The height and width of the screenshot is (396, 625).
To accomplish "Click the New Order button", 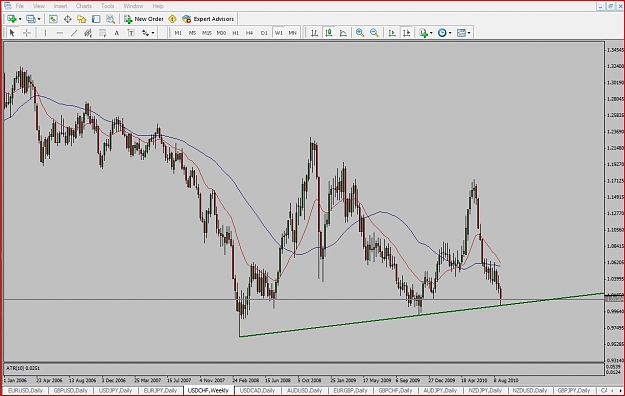I will (144, 19).
